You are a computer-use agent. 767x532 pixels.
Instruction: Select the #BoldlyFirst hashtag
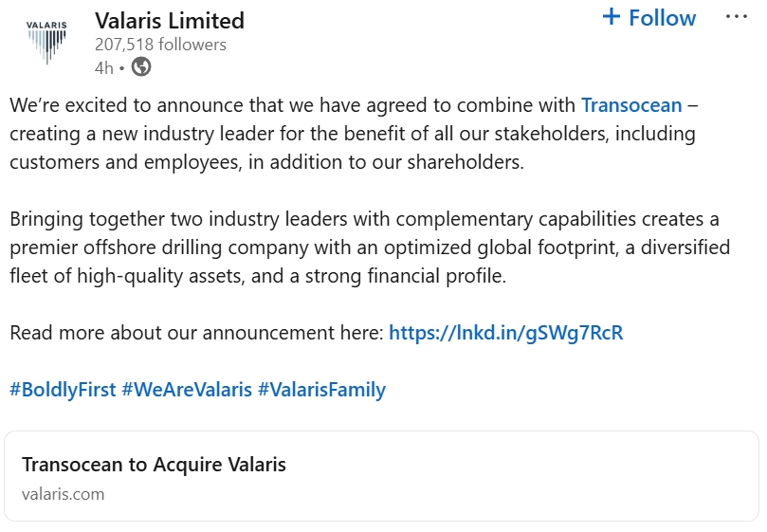pos(63,390)
